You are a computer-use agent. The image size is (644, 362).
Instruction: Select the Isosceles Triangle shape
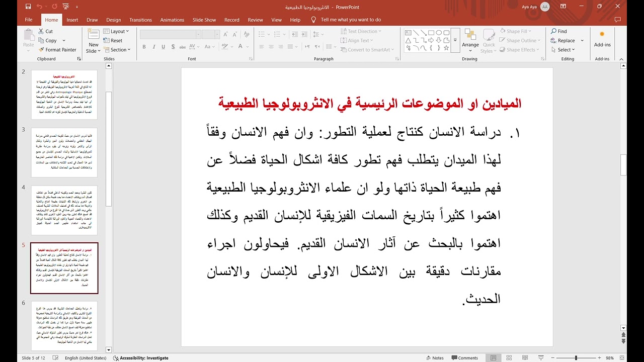pyautogui.click(x=409, y=40)
